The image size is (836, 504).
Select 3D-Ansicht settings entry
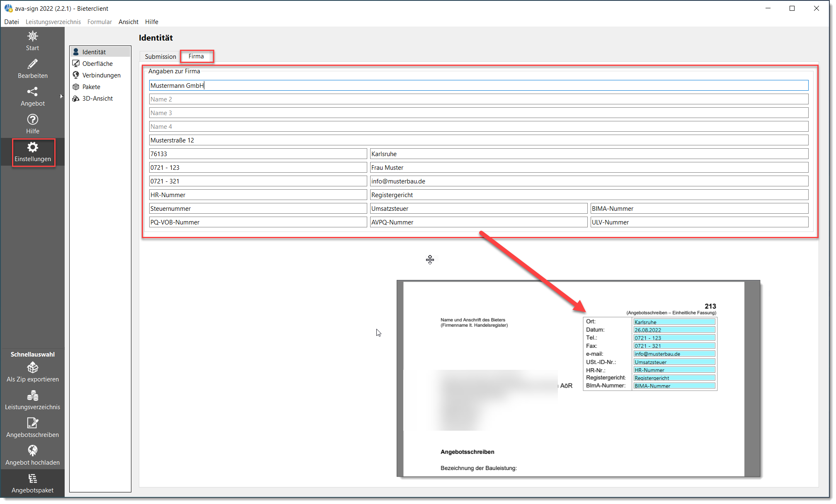[100, 98]
